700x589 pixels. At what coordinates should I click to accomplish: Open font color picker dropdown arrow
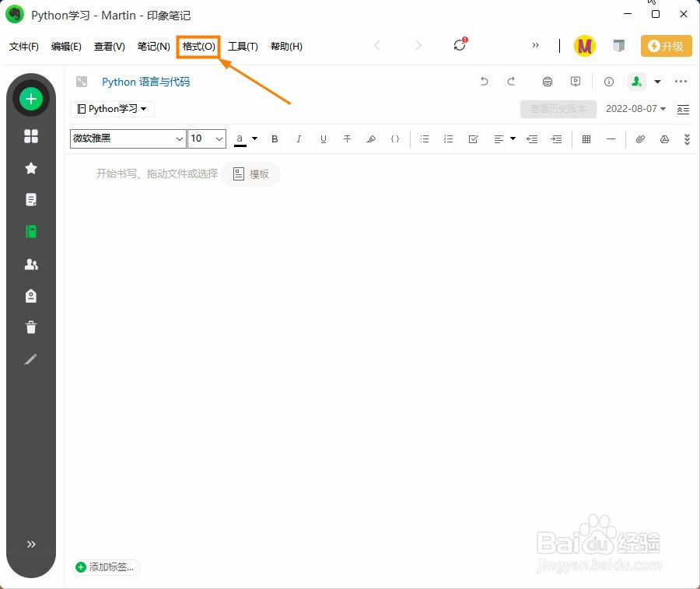254,138
